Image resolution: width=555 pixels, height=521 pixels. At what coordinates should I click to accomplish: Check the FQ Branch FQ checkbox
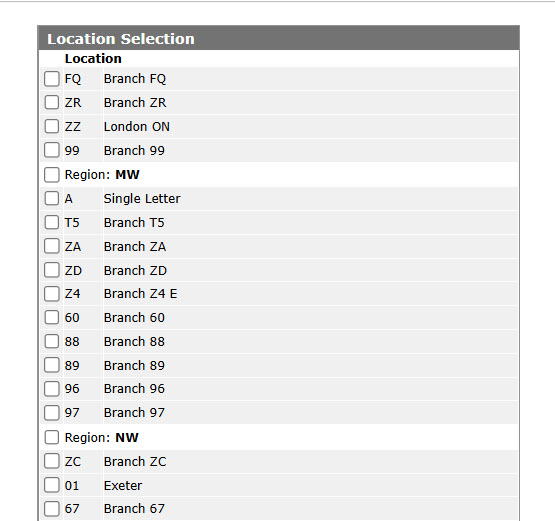(52, 79)
